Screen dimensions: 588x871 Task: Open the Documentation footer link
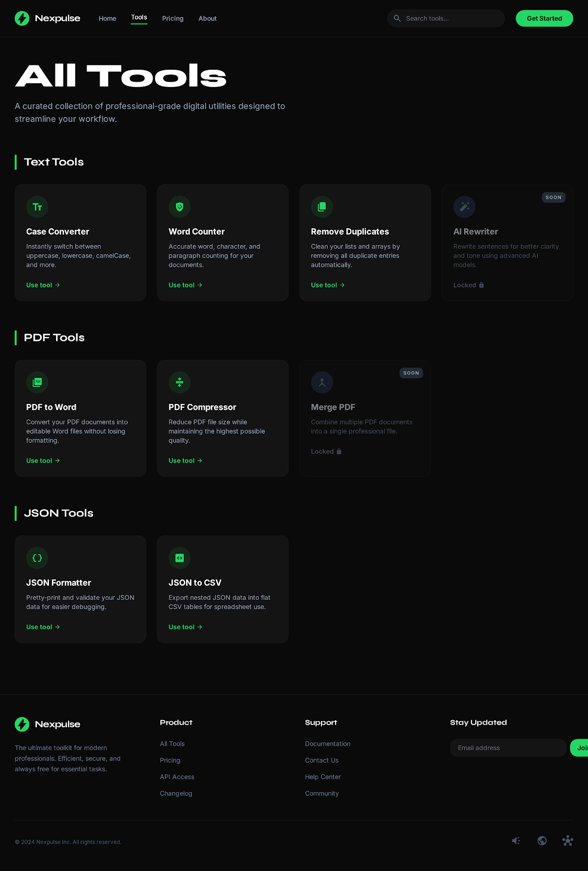point(328,744)
